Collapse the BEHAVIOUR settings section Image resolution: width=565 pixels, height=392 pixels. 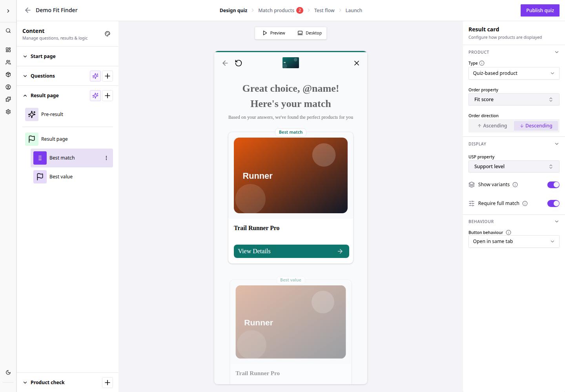click(x=556, y=221)
